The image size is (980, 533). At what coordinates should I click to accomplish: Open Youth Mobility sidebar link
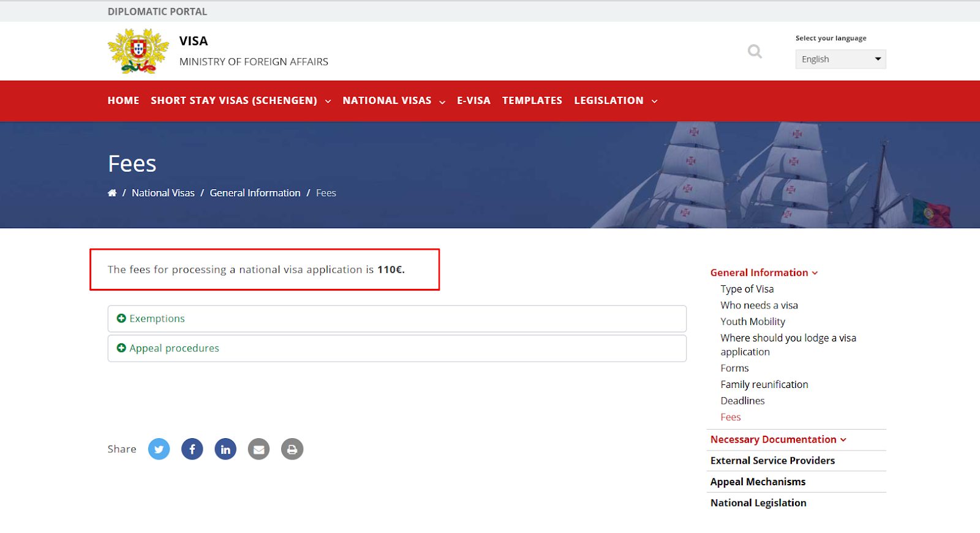[x=753, y=321]
